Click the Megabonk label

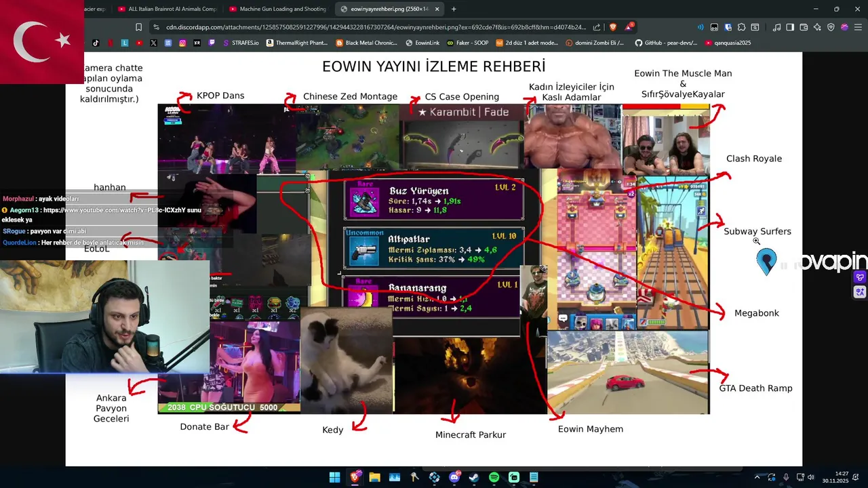click(757, 313)
